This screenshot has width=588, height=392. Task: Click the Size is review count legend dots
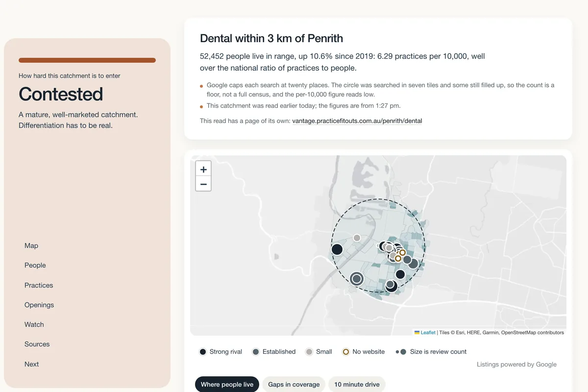(401, 352)
